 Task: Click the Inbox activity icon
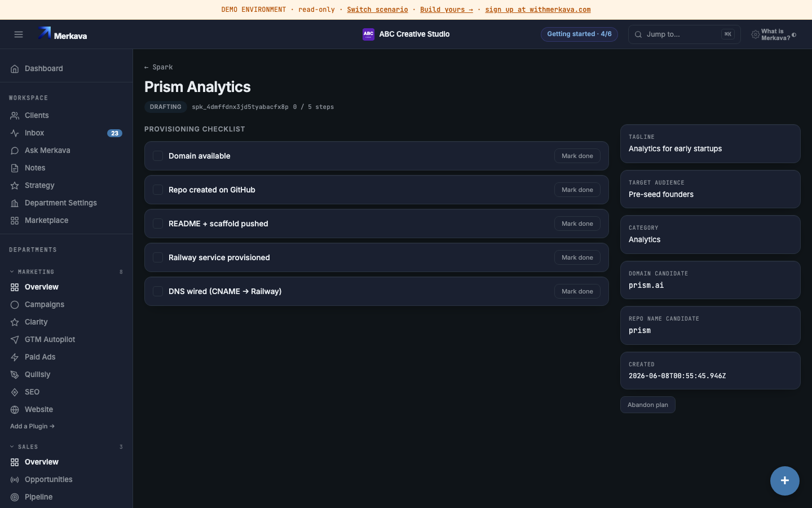tap(15, 133)
